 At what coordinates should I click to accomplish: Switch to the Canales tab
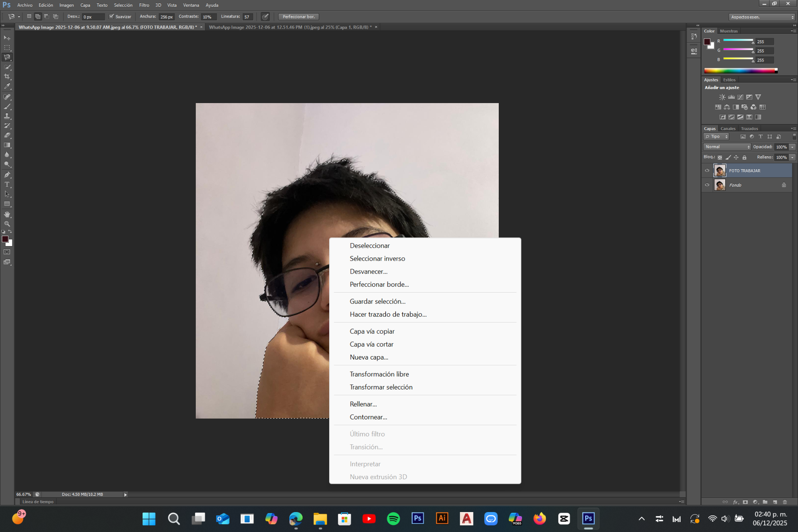coord(728,128)
